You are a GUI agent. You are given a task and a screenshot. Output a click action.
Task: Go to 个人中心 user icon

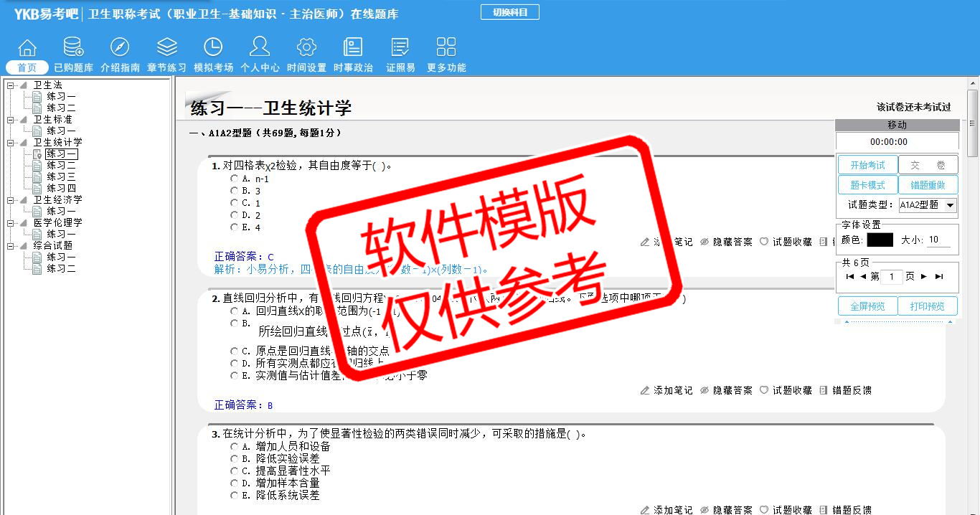tap(260, 48)
